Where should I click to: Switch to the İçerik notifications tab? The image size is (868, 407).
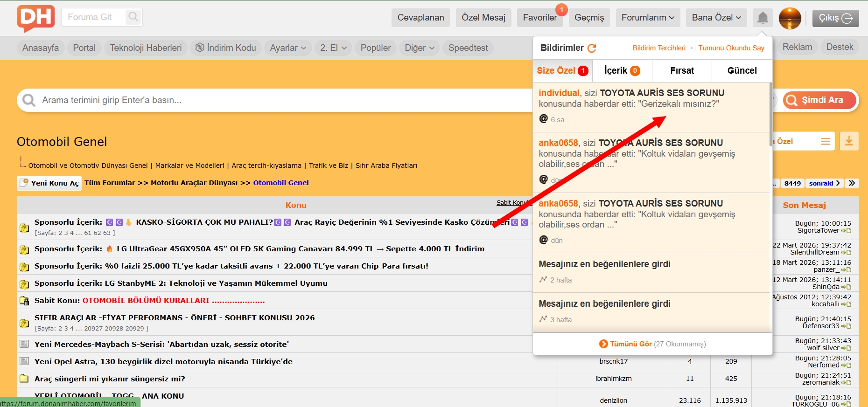pyautogui.click(x=622, y=71)
